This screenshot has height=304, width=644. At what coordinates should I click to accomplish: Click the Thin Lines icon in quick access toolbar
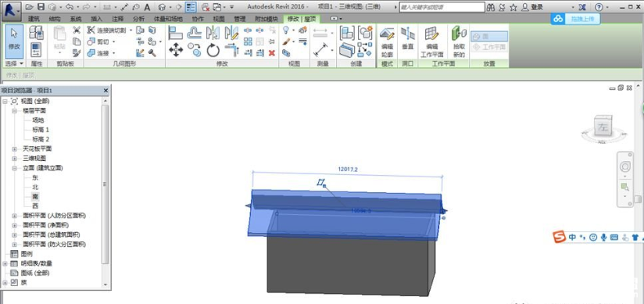(191, 7)
